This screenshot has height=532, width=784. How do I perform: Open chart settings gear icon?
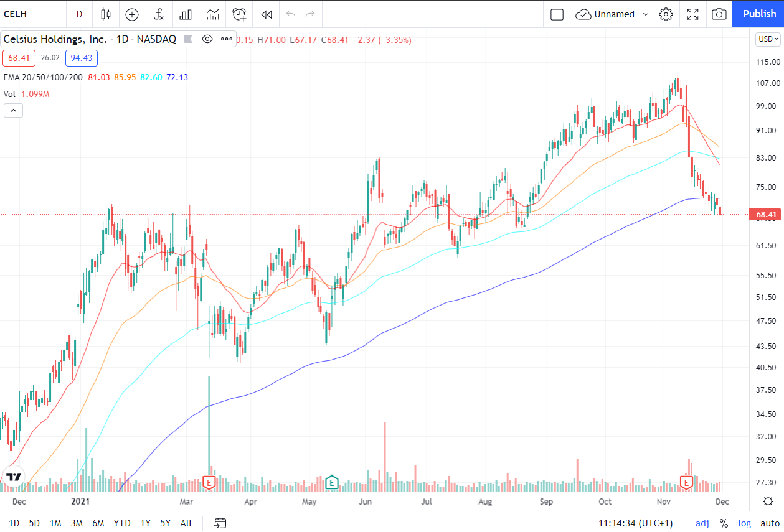coord(666,14)
